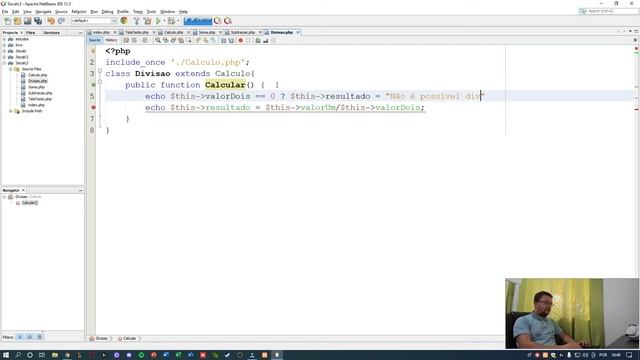Switch to the Files panel tab
The width and height of the screenshot is (640, 360).
(x=31, y=32)
